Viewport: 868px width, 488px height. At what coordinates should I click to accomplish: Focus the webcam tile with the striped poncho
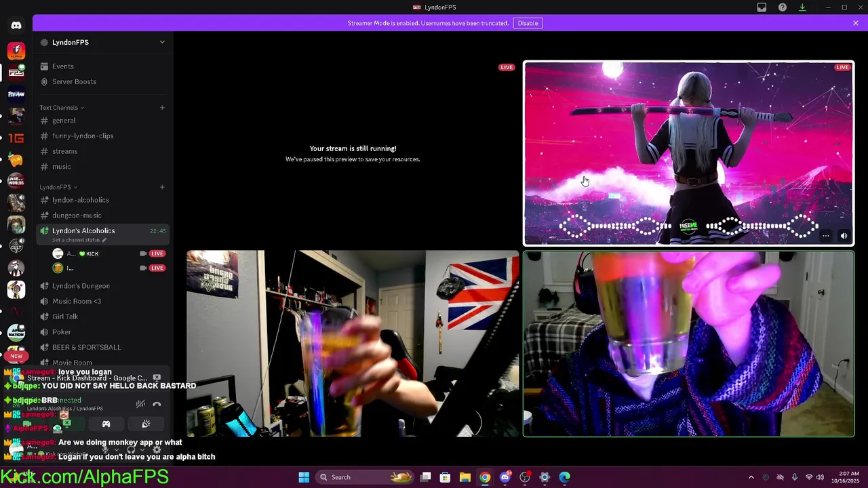coord(688,344)
